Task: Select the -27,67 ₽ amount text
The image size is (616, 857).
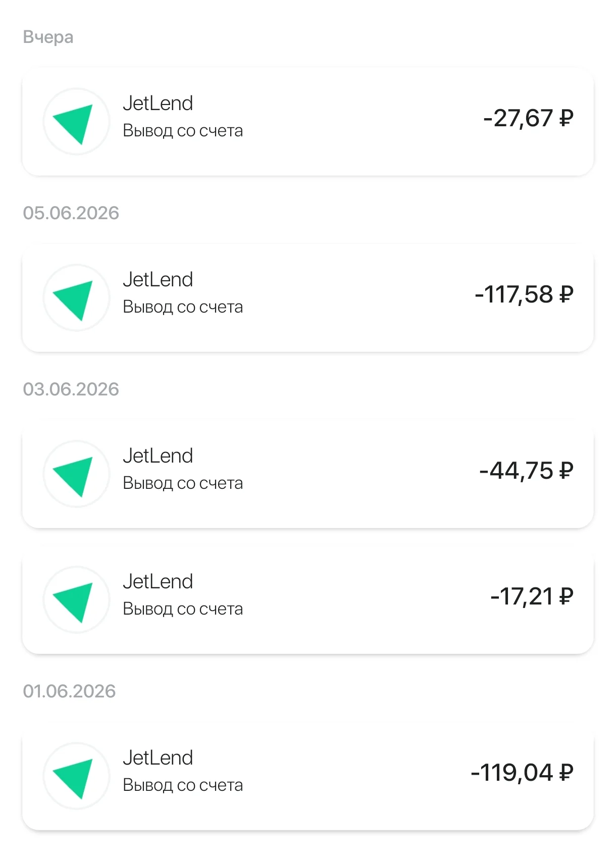Action: pos(528,118)
